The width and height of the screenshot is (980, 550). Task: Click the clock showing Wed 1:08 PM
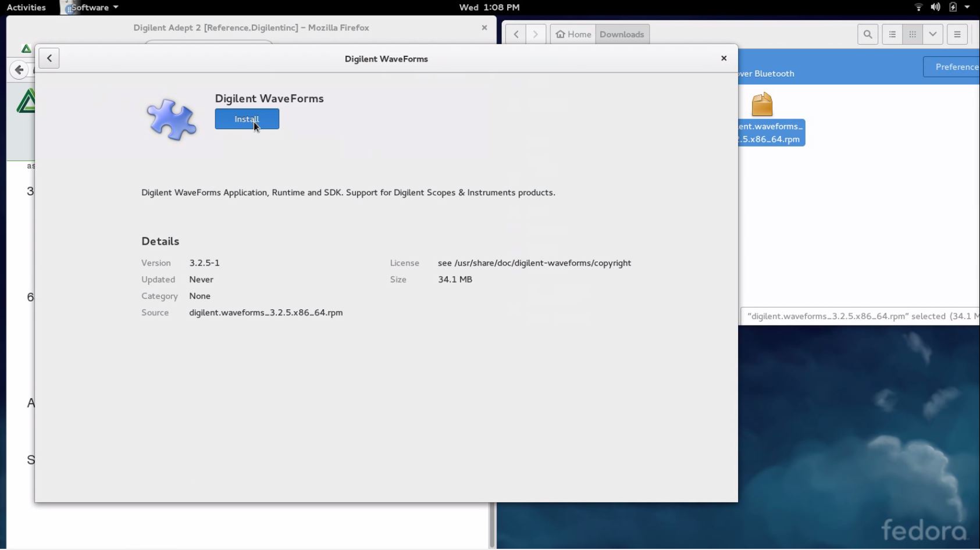[489, 7]
